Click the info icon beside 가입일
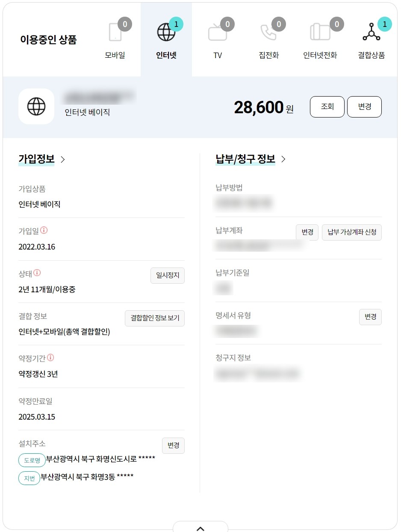Viewport: 401px width, 532px height. pos(44,230)
